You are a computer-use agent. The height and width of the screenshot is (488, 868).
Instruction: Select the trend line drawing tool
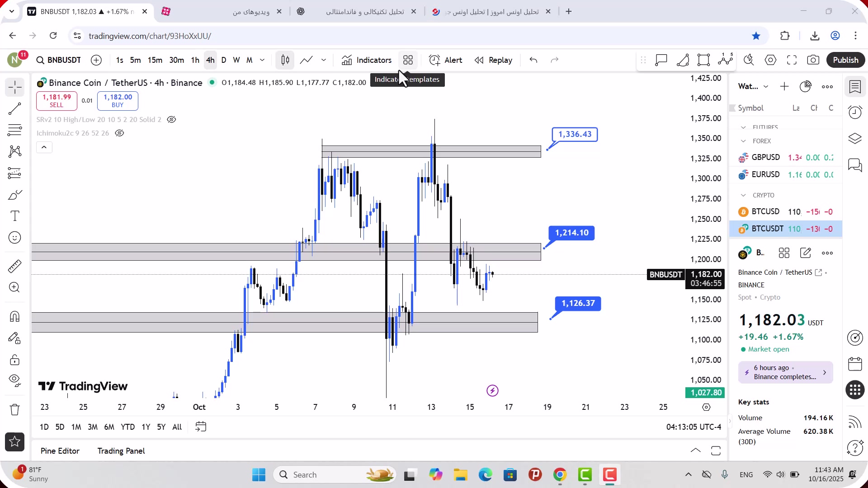point(15,109)
